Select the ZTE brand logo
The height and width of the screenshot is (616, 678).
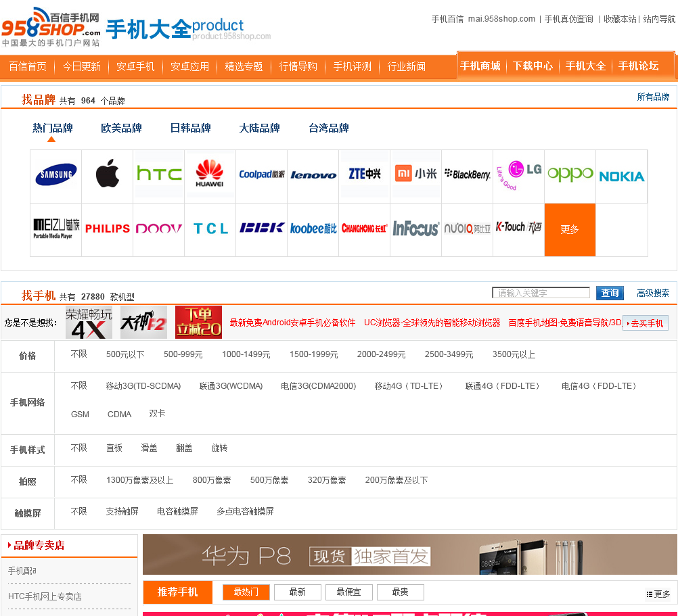[x=365, y=174]
